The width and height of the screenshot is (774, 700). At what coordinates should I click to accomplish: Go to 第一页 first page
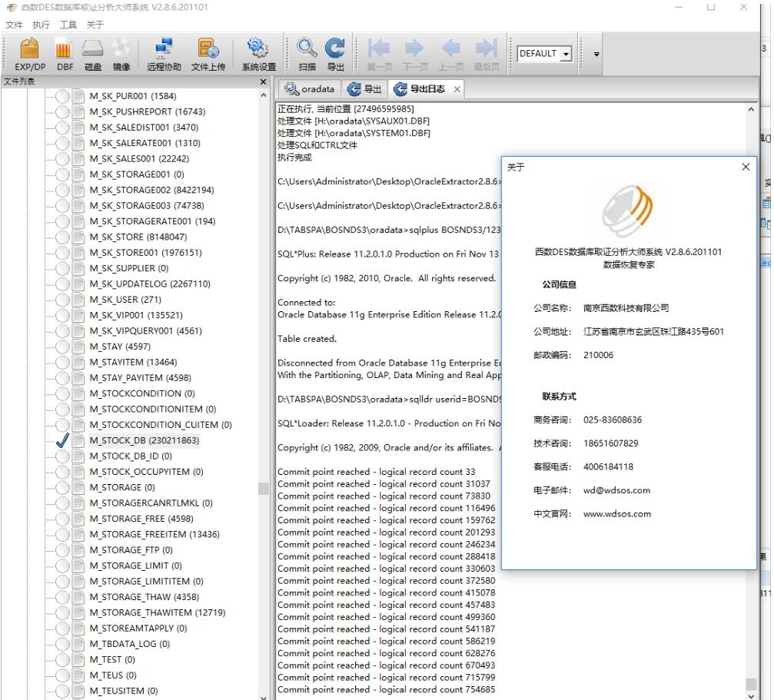coord(379,55)
